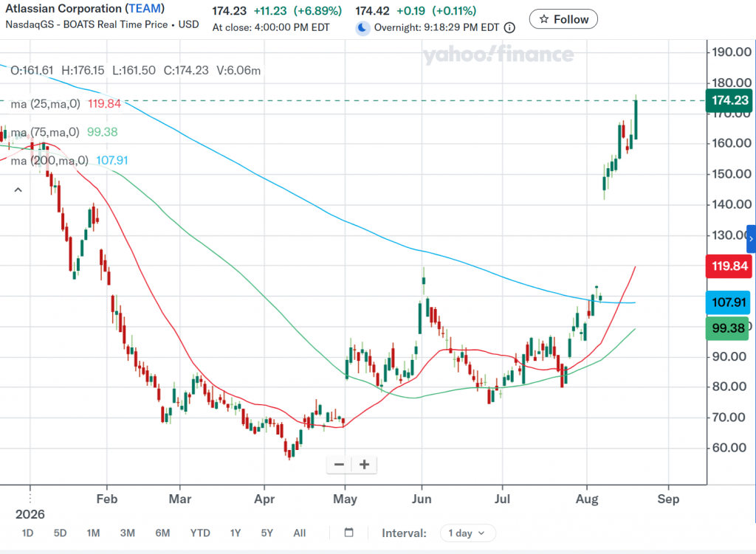Select the 5Y range
756x554 pixels.
[267, 533]
